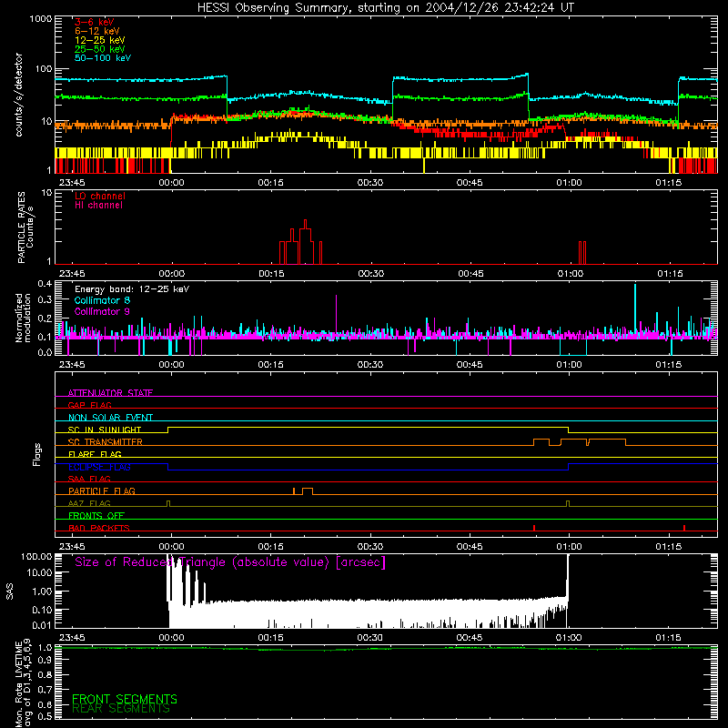Screen dimensions: 728x728
Task: Select the 6-12 keV legend label
Action: click(x=96, y=31)
